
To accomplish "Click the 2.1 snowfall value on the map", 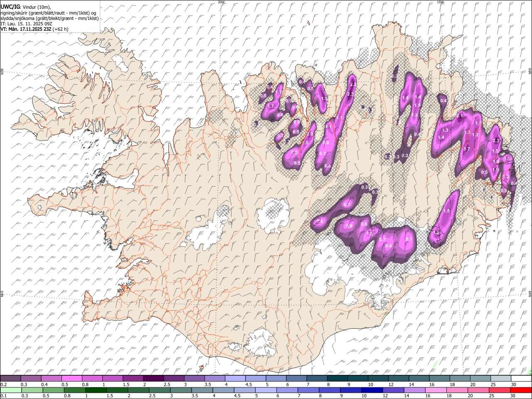I will (x=460, y=116).
